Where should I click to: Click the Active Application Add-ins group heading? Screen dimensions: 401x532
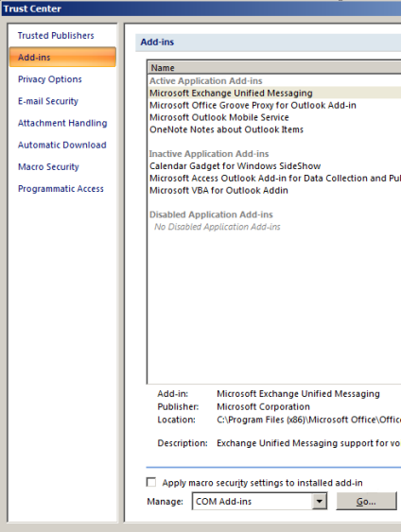pos(206,80)
